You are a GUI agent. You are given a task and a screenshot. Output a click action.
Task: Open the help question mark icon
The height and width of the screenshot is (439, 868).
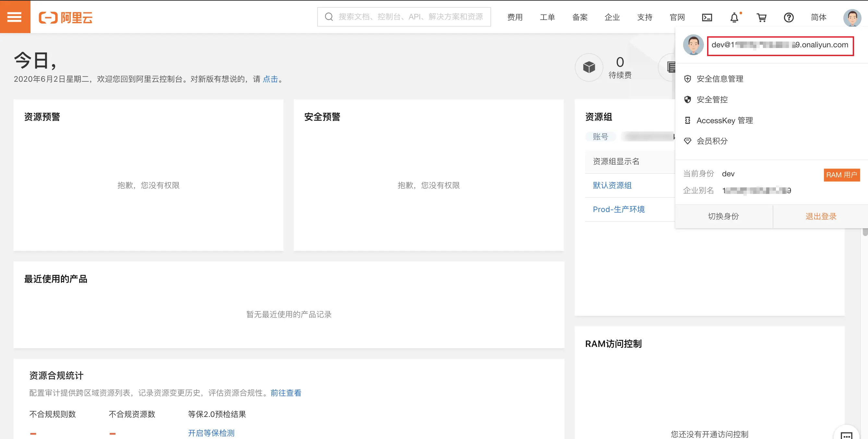click(789, 17)
